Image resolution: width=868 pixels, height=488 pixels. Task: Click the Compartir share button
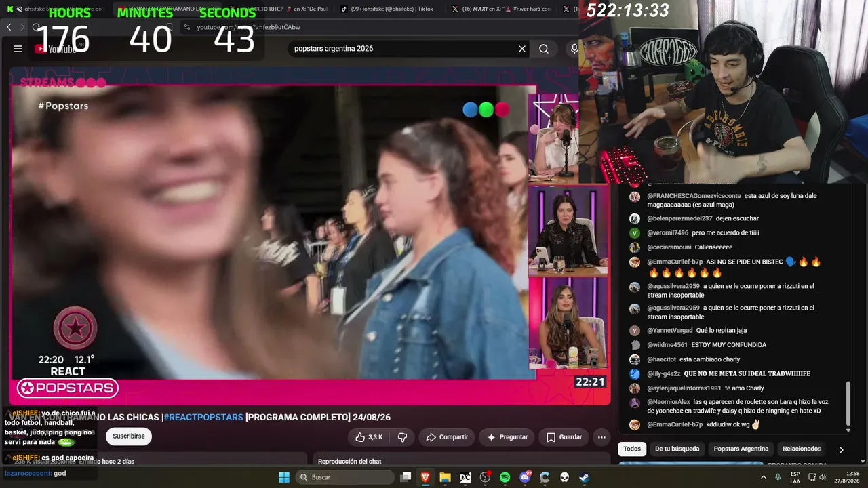447,437
